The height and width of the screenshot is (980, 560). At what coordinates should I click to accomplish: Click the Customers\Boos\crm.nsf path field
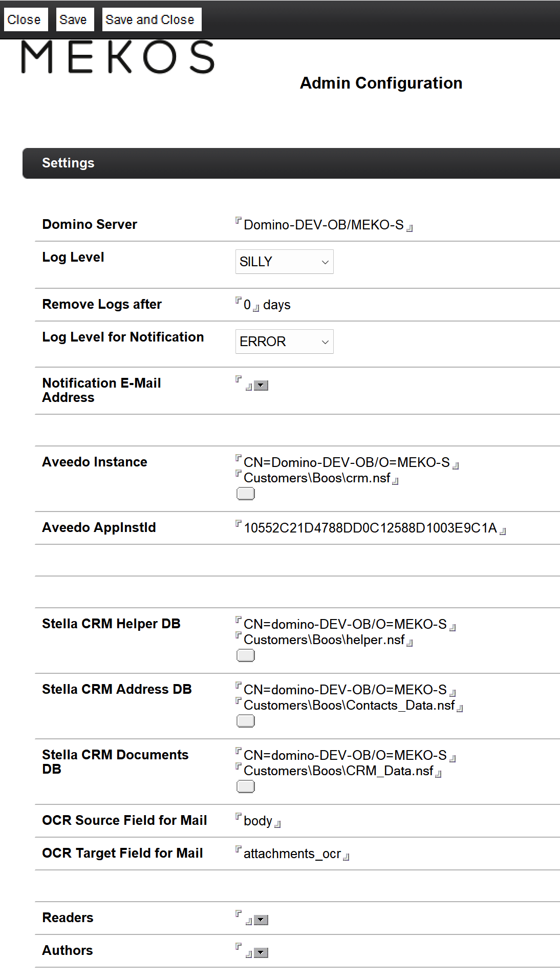pos(317,478)
